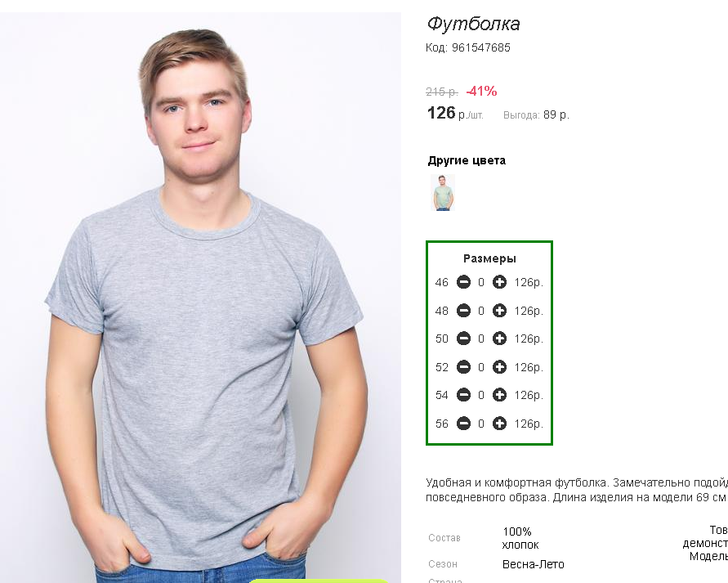This screenshot has width=728, height=583.
Task: Click the product title Футболка
Action: click(473, 24)
